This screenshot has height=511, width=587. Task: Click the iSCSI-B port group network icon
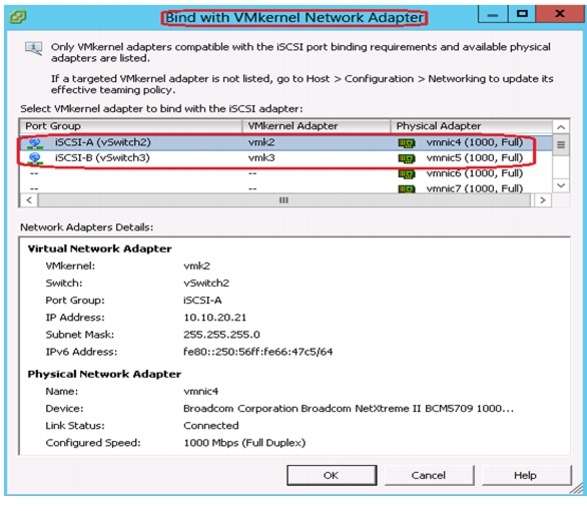click(x=35, y=158)
